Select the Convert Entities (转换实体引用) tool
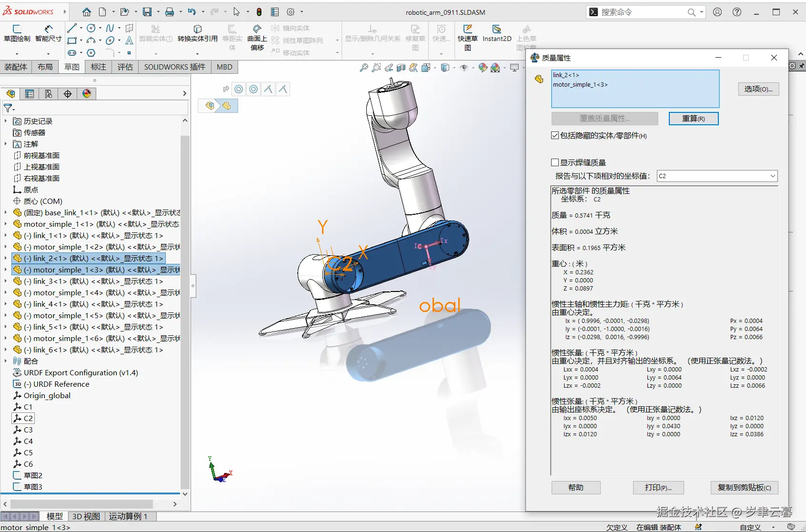Screen dimensions: 806x532 [x=198, y=33]
